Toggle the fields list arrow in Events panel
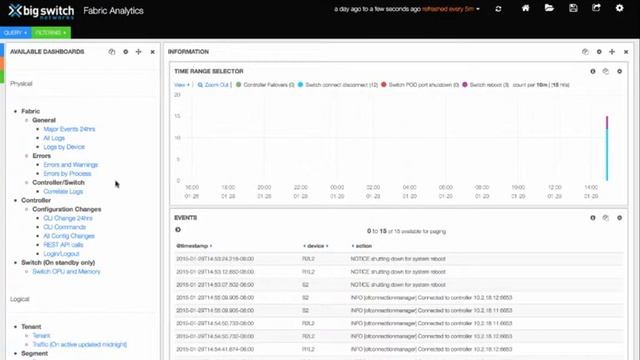640x360 pixels. pos(178,230)
